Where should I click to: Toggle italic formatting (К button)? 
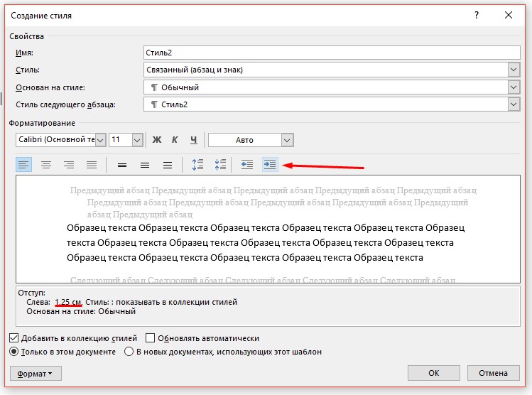tap(175, 140)
